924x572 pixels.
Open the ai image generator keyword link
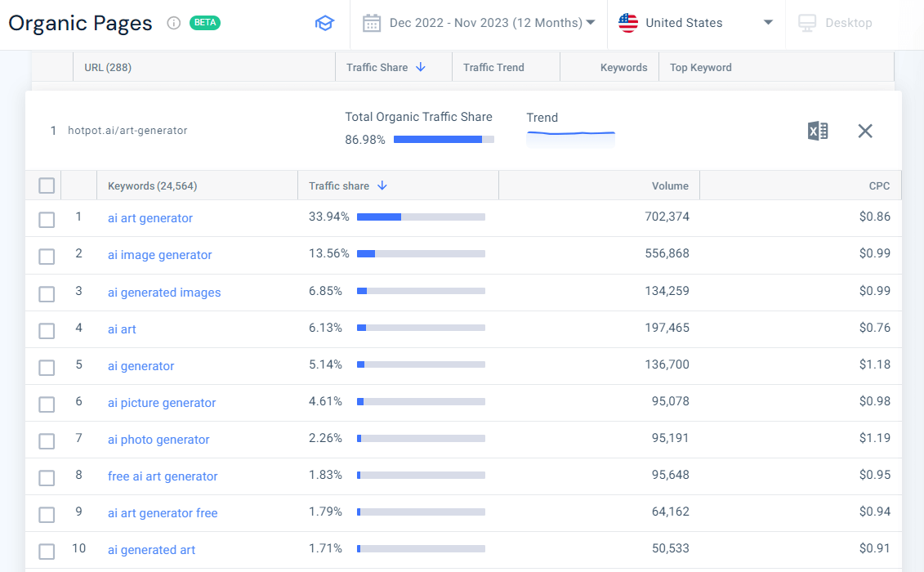point(159,255)
